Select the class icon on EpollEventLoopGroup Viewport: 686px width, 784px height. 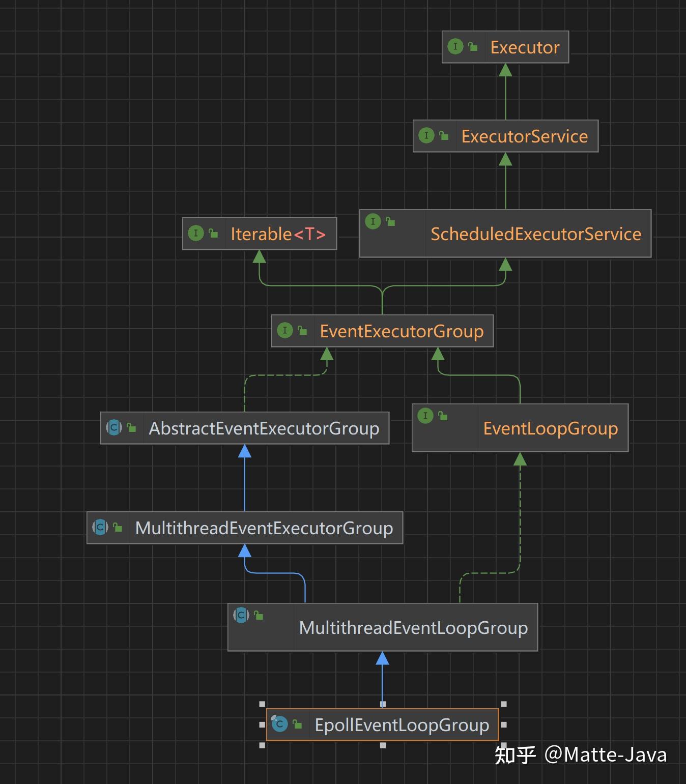click(279, 724)
